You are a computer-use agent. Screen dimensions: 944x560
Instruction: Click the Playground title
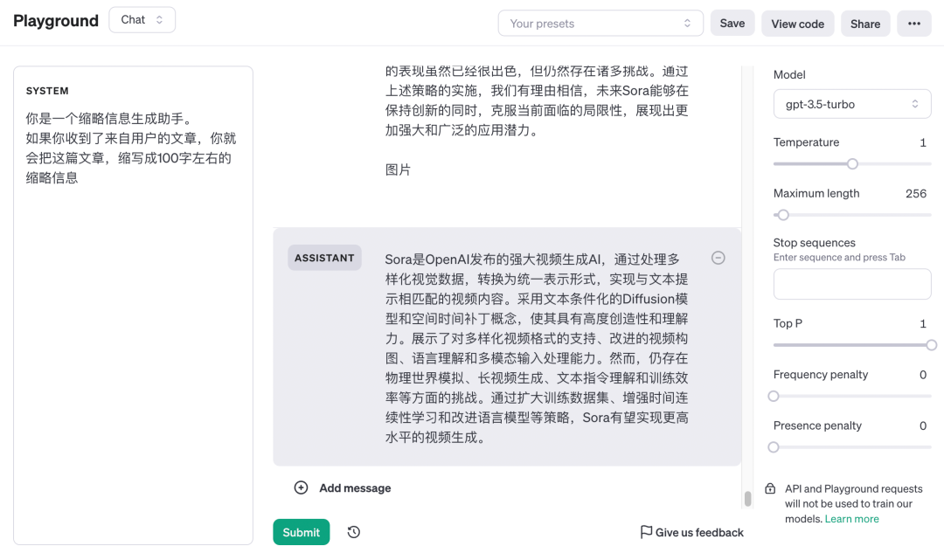[56, 21]
